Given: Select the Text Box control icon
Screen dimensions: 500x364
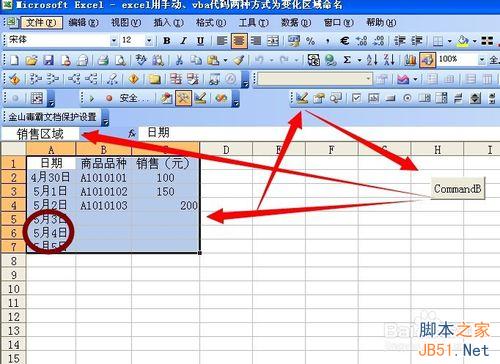Looking at the screenshot, I should point(373,98).
